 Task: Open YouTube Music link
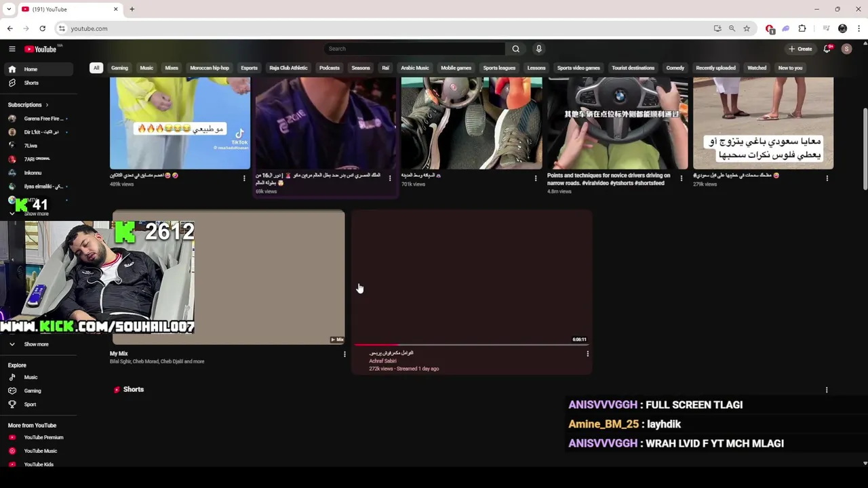click(39, 451)
